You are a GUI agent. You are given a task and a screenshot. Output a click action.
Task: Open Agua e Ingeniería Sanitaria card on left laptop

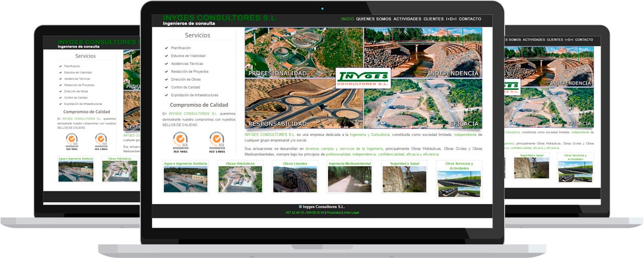pos(76,169)
